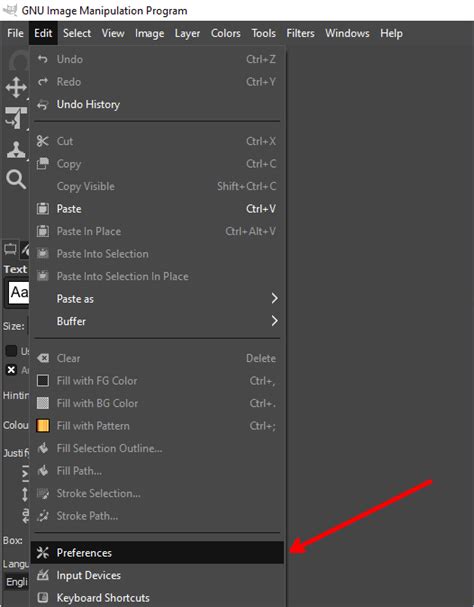Click the Clear backspace icon
This screenshot has width=474, height=607.
click(x=43, y=358)
